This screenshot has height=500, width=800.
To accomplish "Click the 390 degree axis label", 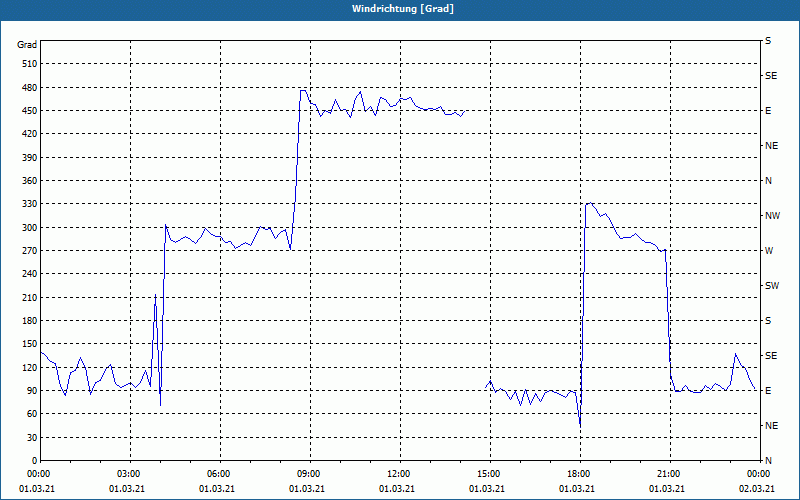I will tap(30, 158).
